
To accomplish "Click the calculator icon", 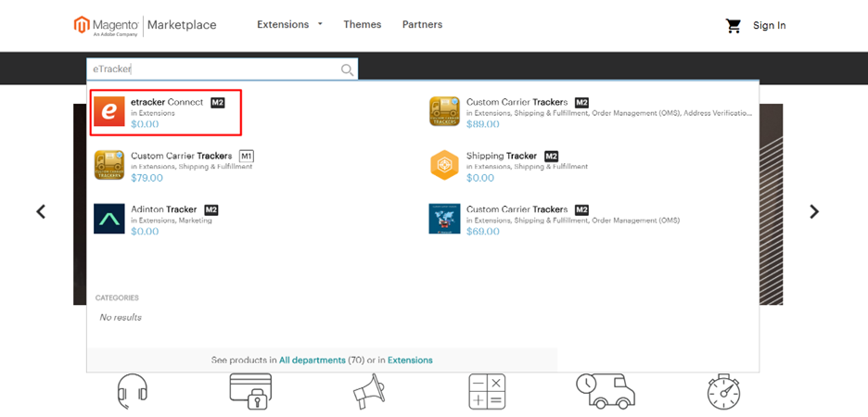I will point(487,392).
